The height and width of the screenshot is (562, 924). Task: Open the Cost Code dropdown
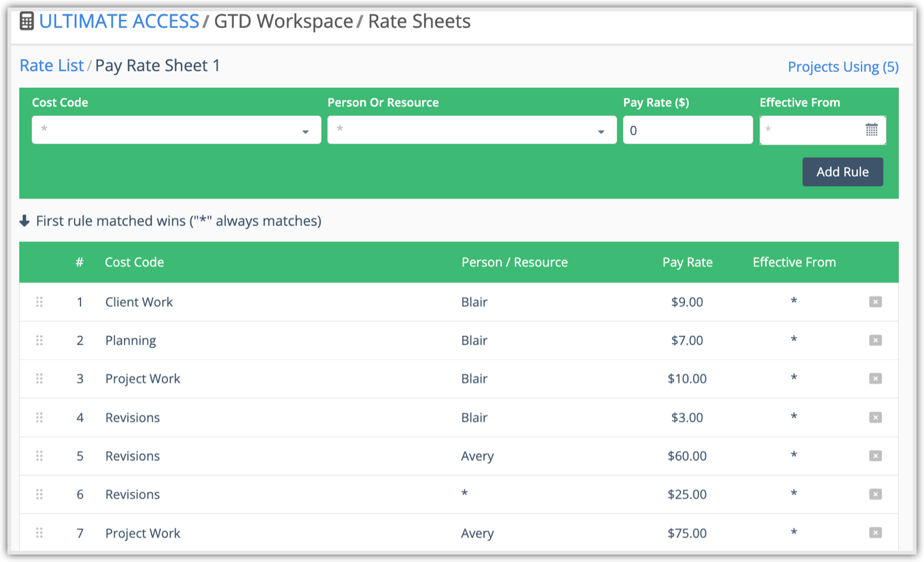click(x=306, y=130)
